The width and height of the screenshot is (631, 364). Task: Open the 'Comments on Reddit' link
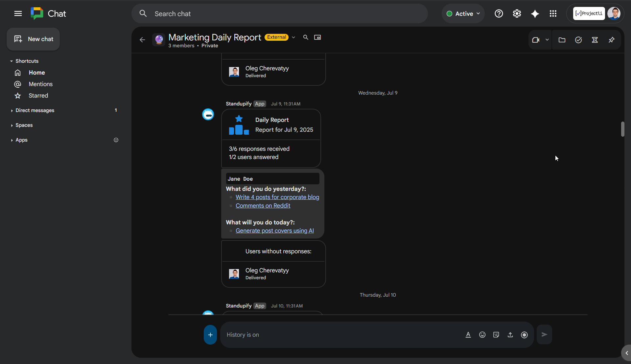(x=263, y=206)
